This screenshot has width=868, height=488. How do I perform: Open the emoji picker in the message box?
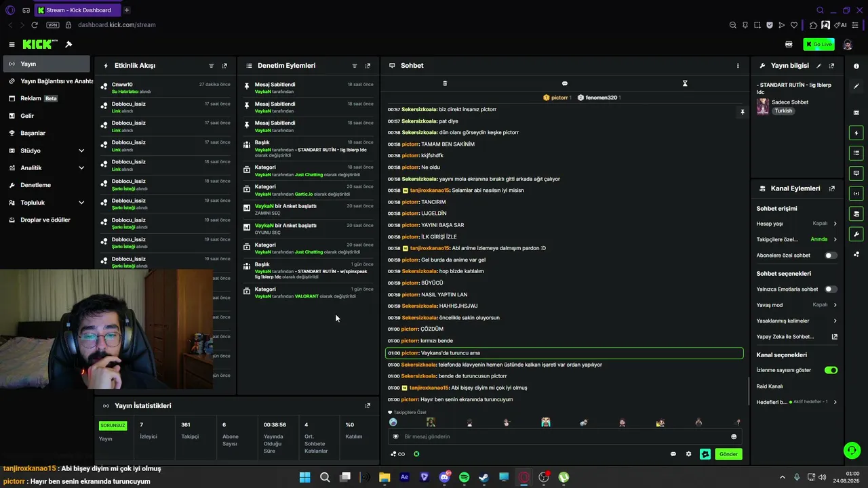point(734,436)
